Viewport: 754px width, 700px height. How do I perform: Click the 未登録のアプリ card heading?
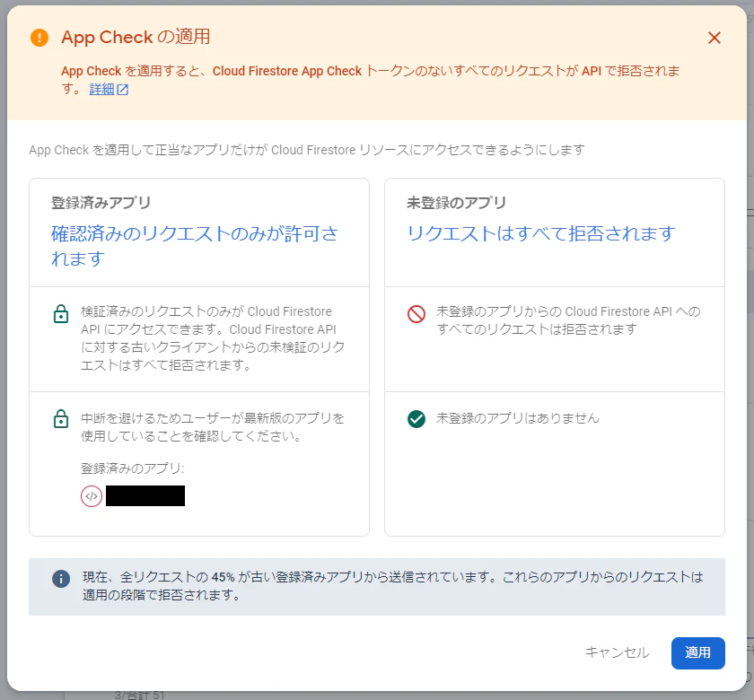pos(456,203)
